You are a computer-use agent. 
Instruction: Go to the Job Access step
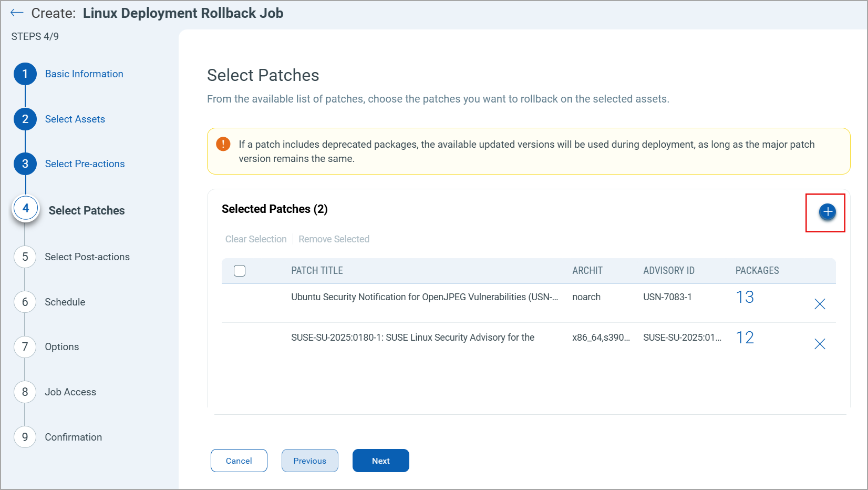tap(25, 392)
